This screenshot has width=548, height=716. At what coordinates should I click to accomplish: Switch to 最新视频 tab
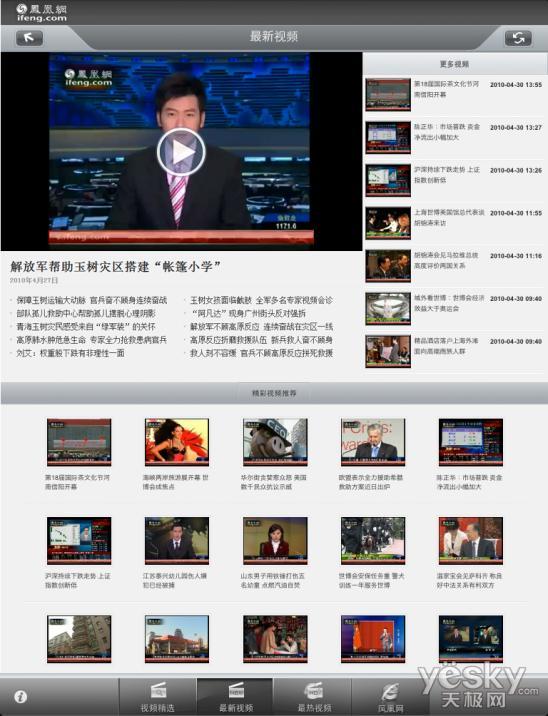point(236,697)
